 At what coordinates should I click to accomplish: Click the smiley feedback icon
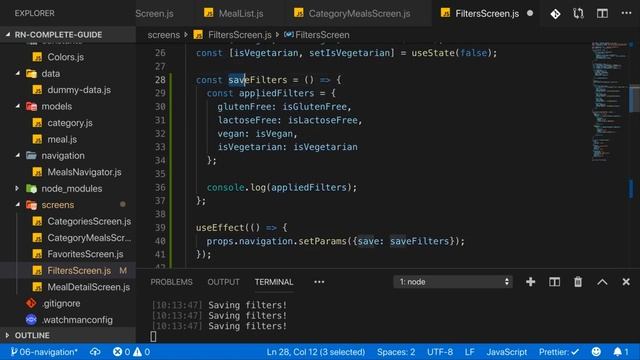pos(596,352)
